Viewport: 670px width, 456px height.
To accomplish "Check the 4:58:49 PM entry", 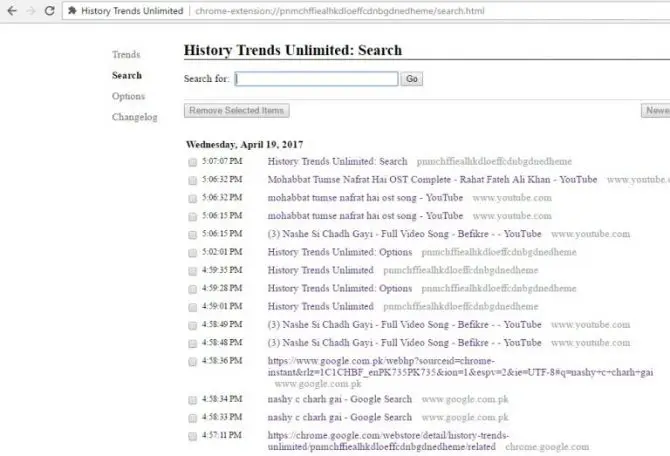I will pyautogui.click(x=193, y=326).
